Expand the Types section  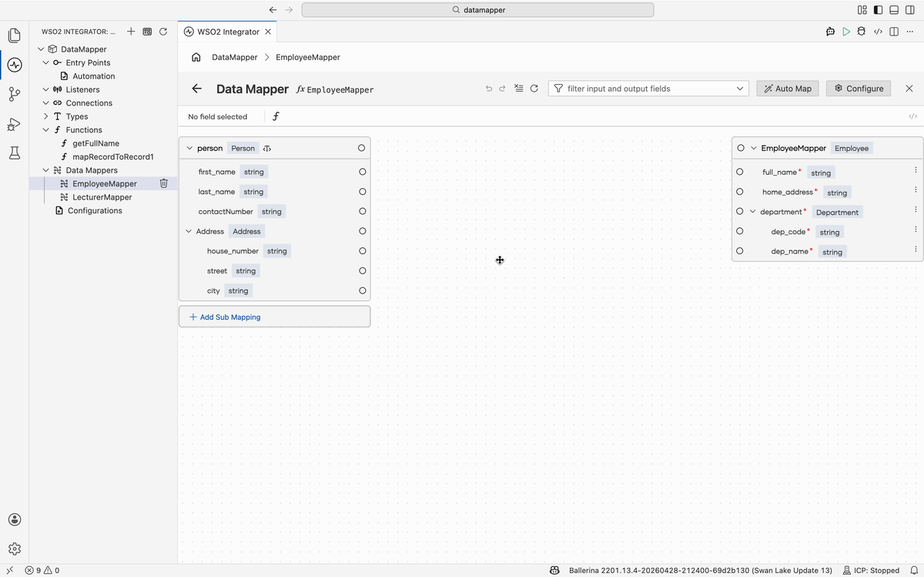[x=46, y=116]
